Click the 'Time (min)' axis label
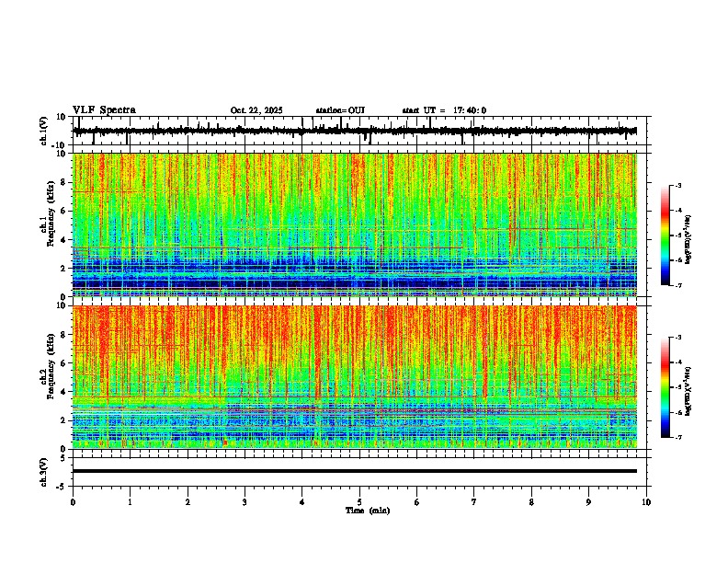The width and height of the screenshot is (728, 563). pyautogui.click(x=368, y=511)
